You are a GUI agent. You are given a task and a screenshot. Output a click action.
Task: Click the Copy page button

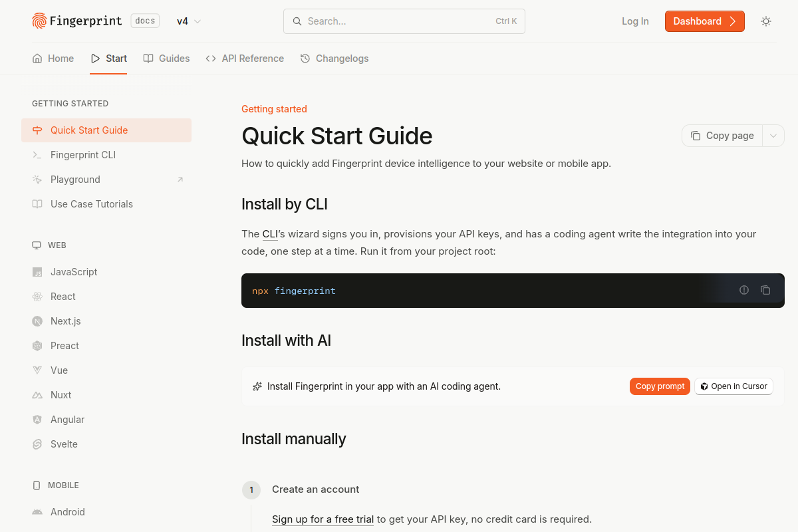pyautogui.click(x=722, y=136)
